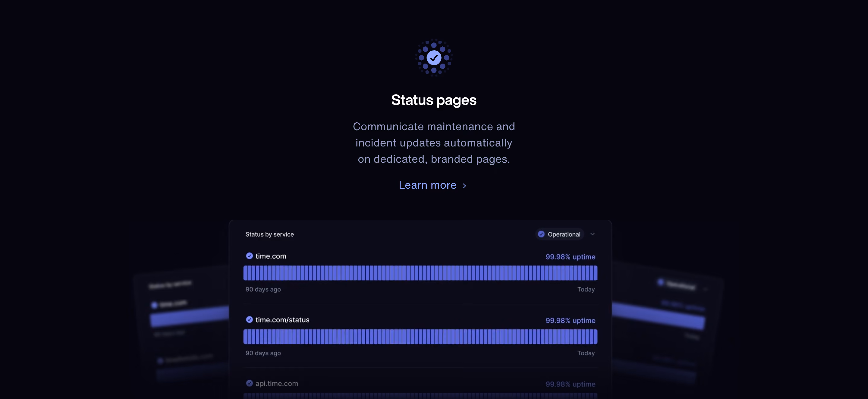Screen dimensions: 868x399
Task: Click the time.com 99.98% uptime value
Action: pos(570,257)
